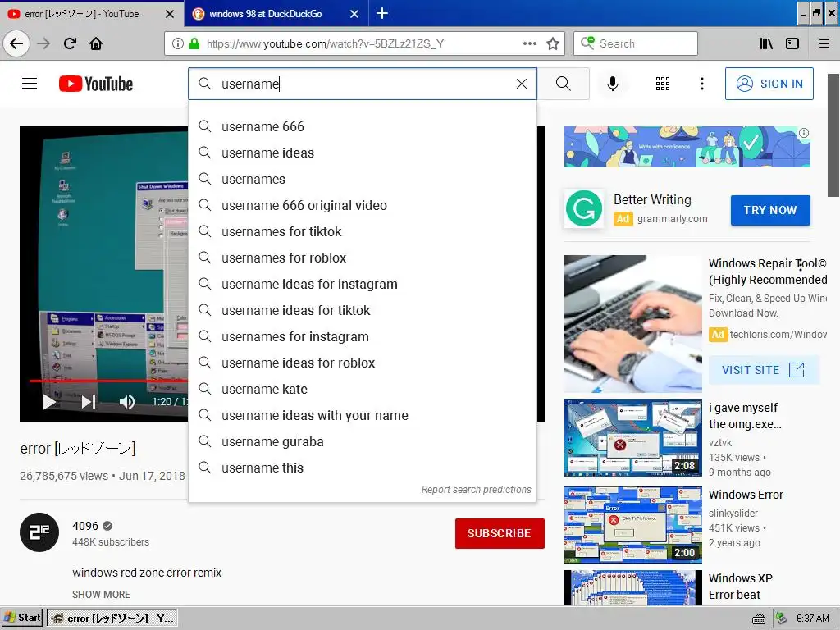Open the YouTube apps grid icon
The width and height of the screenshot is (840, 630).
[663, 84]
